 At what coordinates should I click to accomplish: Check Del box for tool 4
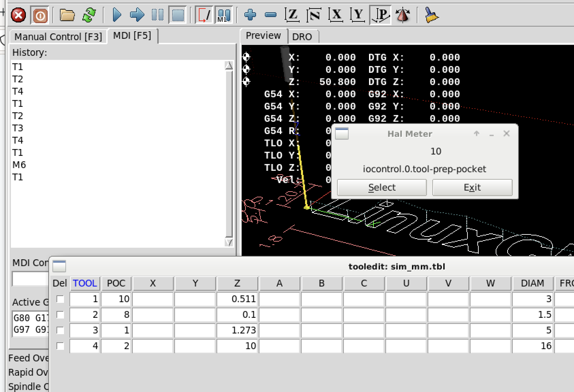point(60,346)
